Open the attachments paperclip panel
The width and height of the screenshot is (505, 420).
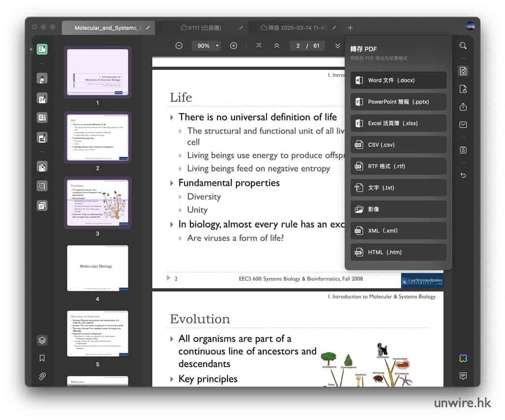coord(42,376)
